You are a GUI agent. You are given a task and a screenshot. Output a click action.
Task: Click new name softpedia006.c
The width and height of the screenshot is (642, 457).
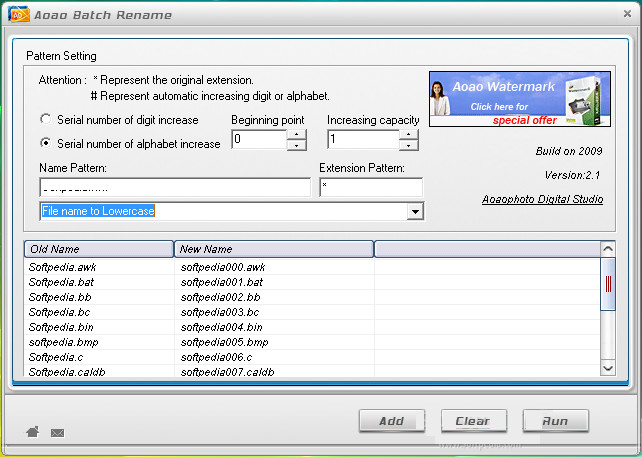click(x=217, y=357)
